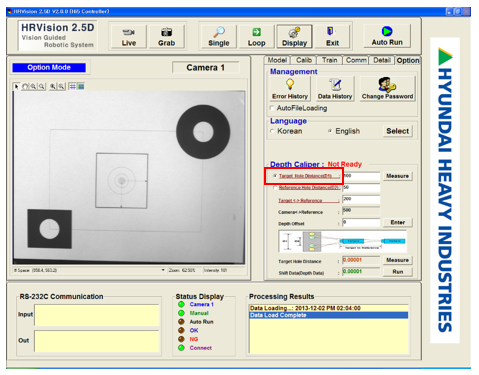Launch Auto Run with the play icon

click(x=387, y=36)
